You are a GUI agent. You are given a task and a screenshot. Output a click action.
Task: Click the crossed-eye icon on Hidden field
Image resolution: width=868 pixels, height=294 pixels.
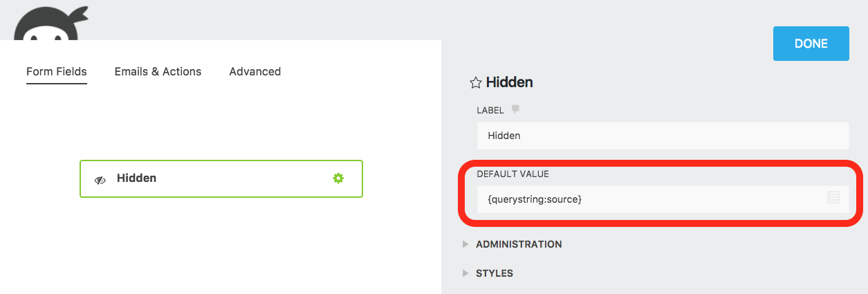pos(100,179)
